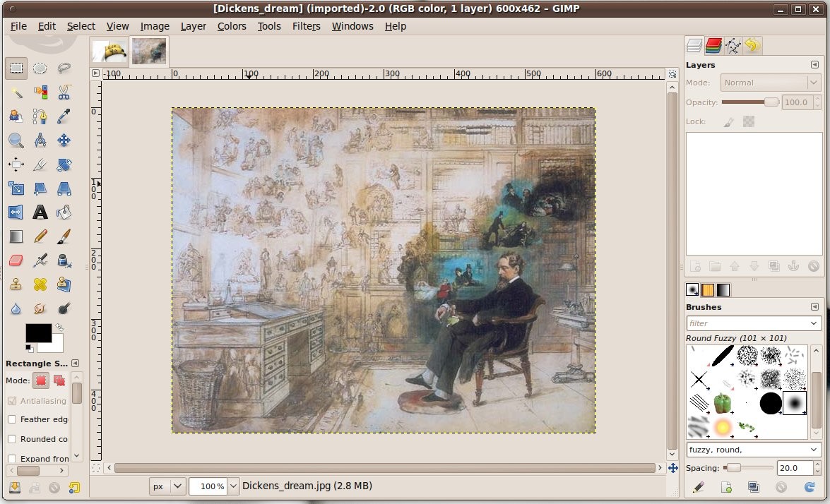830x504 pixels.
Task: Switch to the Channels tab
Action: (x=713, y=45)
